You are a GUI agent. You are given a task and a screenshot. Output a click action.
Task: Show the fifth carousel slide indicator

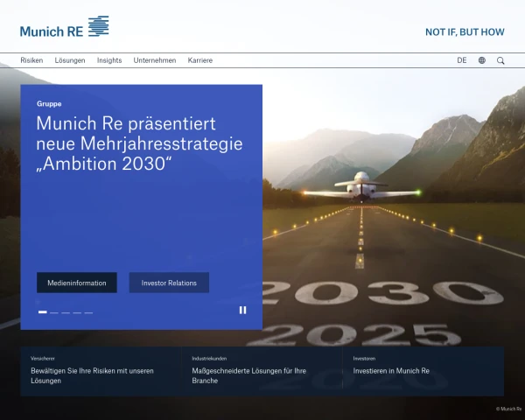[x=87, y=312]
